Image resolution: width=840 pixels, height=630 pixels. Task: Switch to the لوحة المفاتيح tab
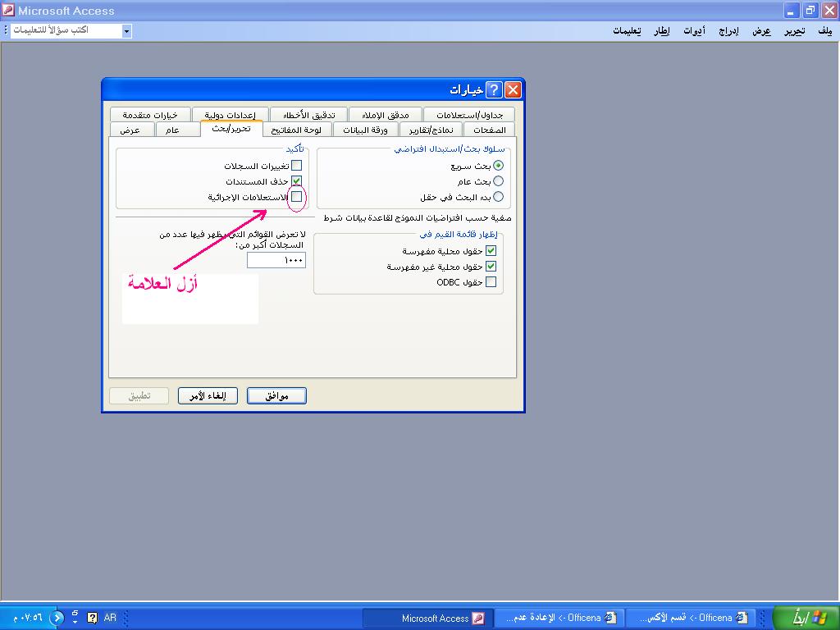[x=296, y=130]
